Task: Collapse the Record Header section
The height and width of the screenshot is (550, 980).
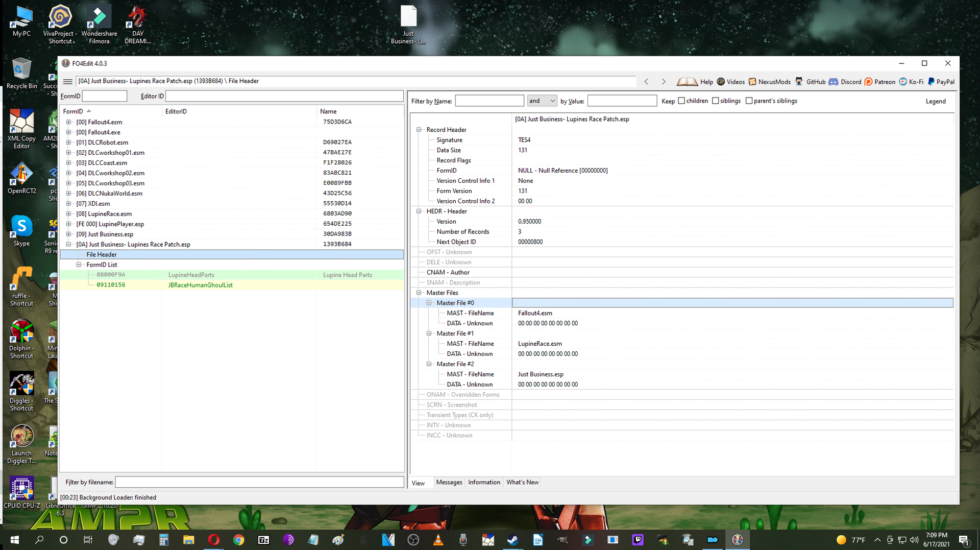Action: point(419,130)
